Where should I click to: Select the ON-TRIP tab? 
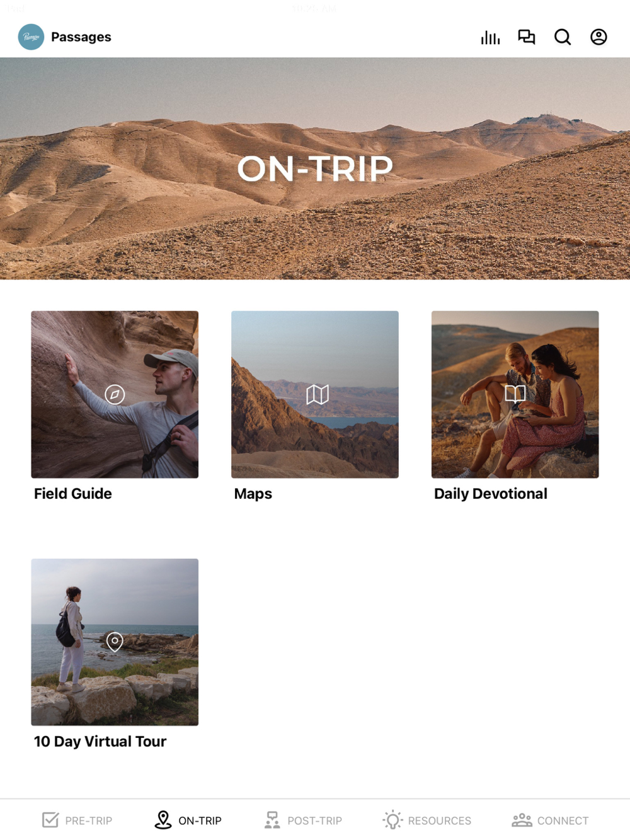click(188, 820)
